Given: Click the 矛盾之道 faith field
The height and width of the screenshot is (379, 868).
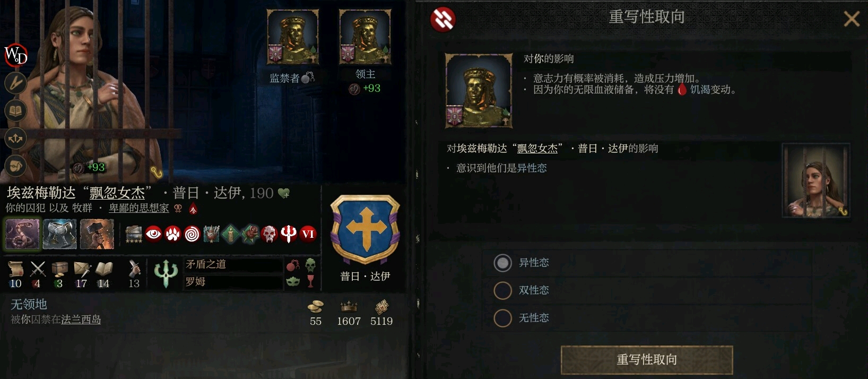Looking at the screenshot, I should point(233,264).
